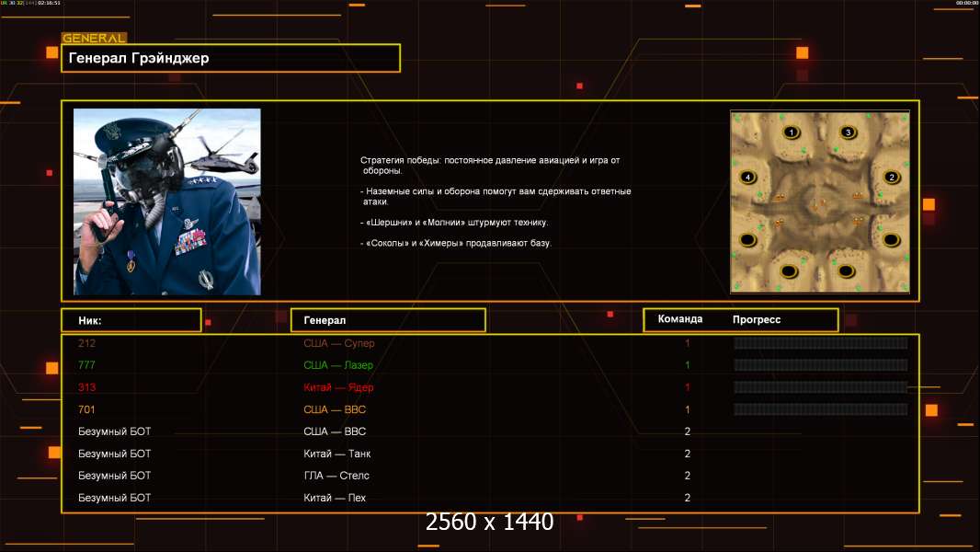
Task: Choose start position 4 on the minimap
Action: [x=748, y=177]
